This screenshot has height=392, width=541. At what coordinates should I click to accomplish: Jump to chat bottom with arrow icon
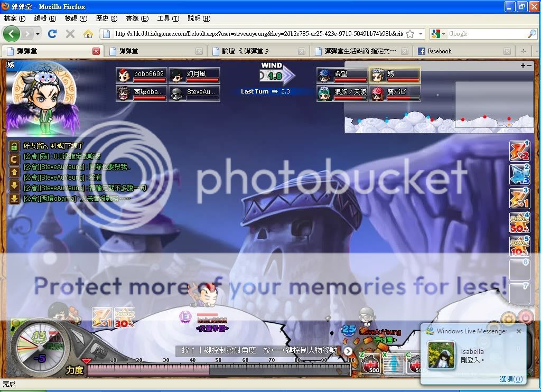(x=14, y=199)
